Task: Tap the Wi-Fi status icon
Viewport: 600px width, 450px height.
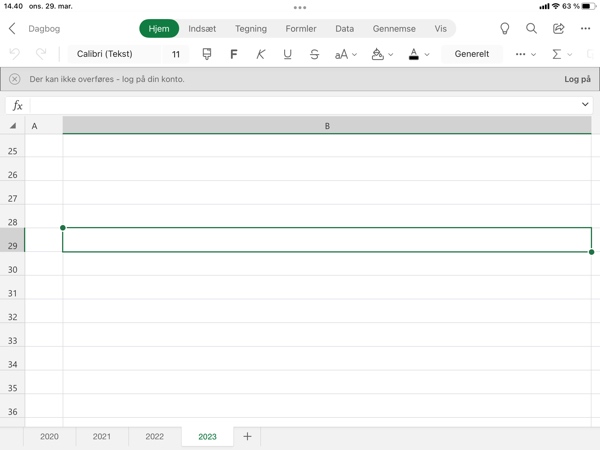Action: 556,6
